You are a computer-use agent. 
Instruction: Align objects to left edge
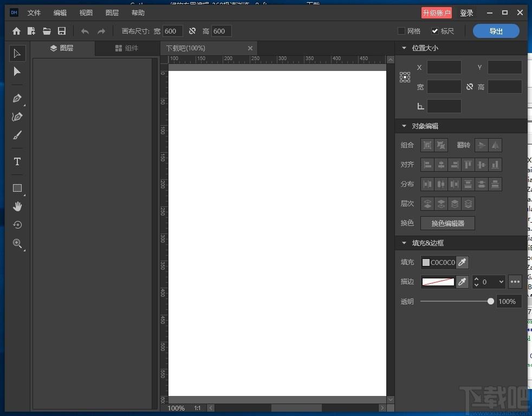[x=427, y=165]
